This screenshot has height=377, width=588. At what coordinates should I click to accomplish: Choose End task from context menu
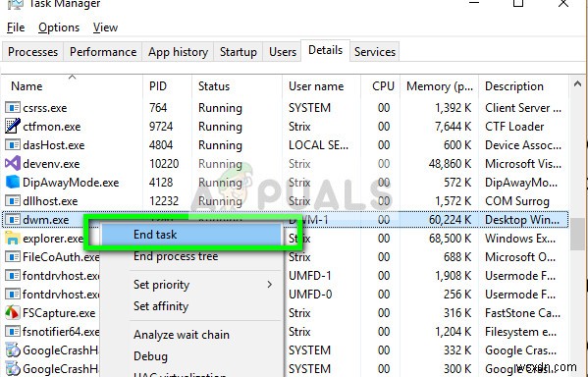tap(191, 235)
